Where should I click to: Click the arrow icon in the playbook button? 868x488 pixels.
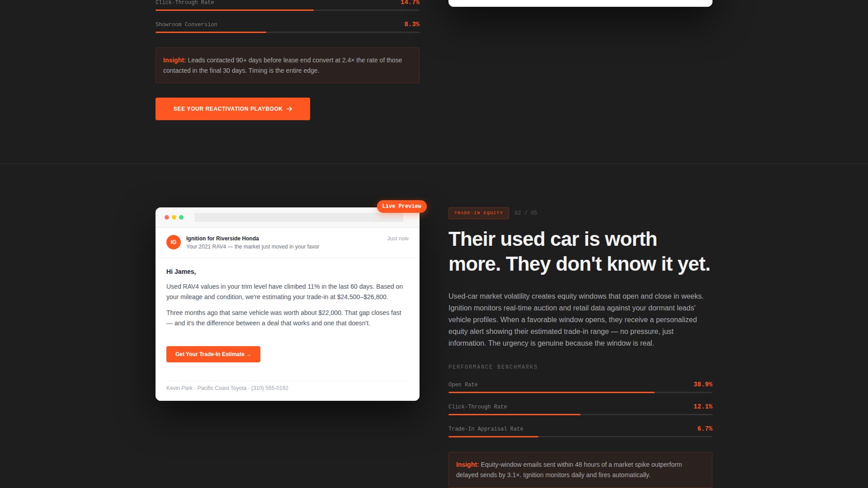(x=289, y=109)
